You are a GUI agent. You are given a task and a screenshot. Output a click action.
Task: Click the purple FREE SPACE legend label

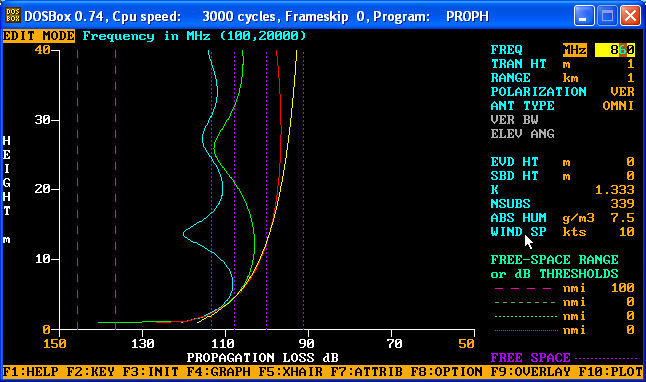pos(530,357)
